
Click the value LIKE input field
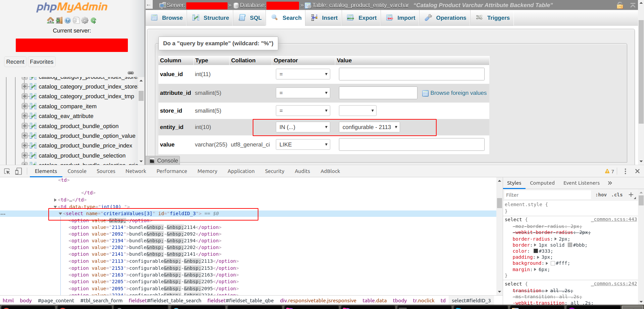[411, 144]
